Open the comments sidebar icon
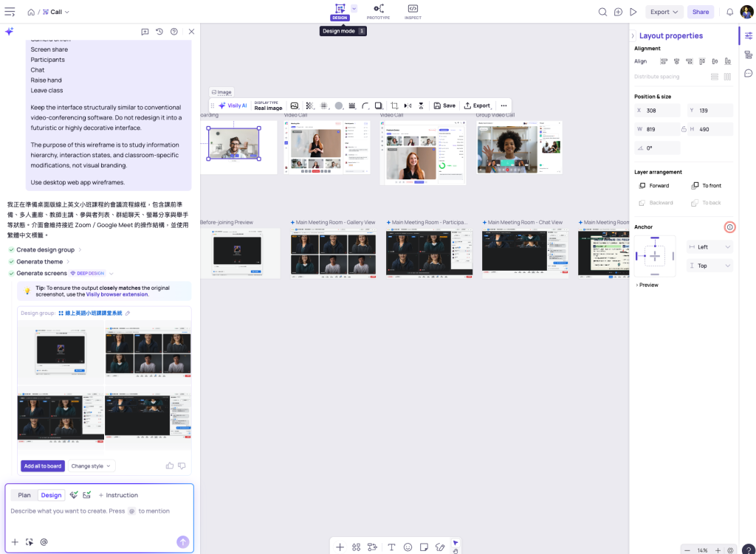 click(x=749, y=73)
